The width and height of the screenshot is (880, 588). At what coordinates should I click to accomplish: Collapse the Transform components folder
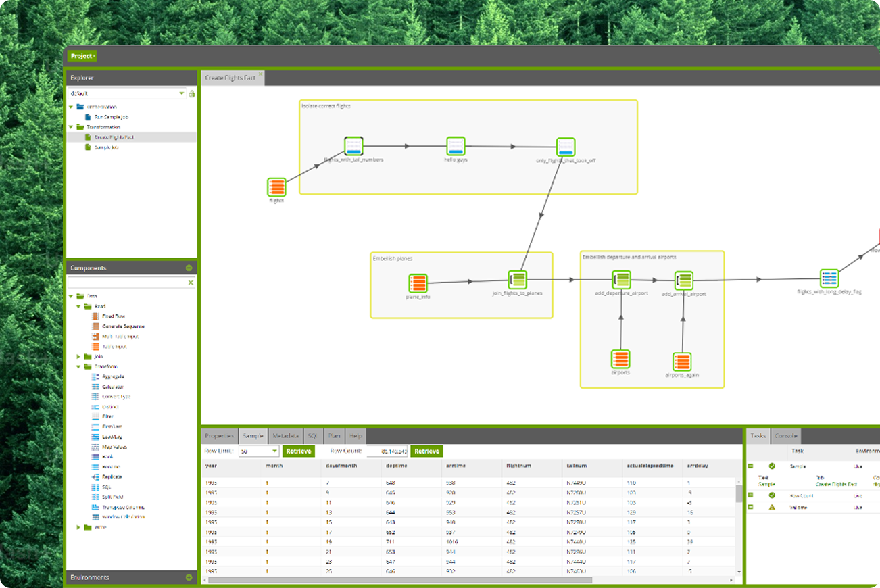point(79,366)
